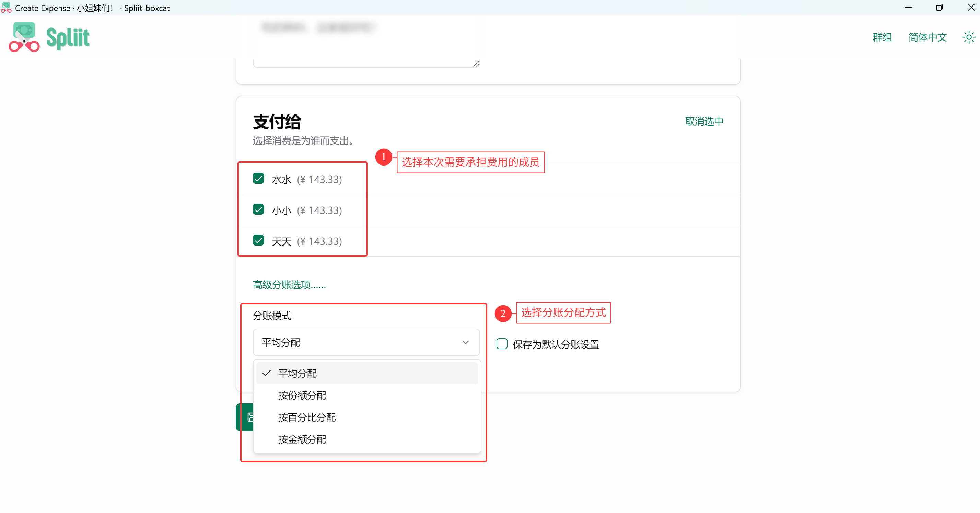Select 按份额分配 option
This screenshot has height=513, width=980.
tap(367, 395)
